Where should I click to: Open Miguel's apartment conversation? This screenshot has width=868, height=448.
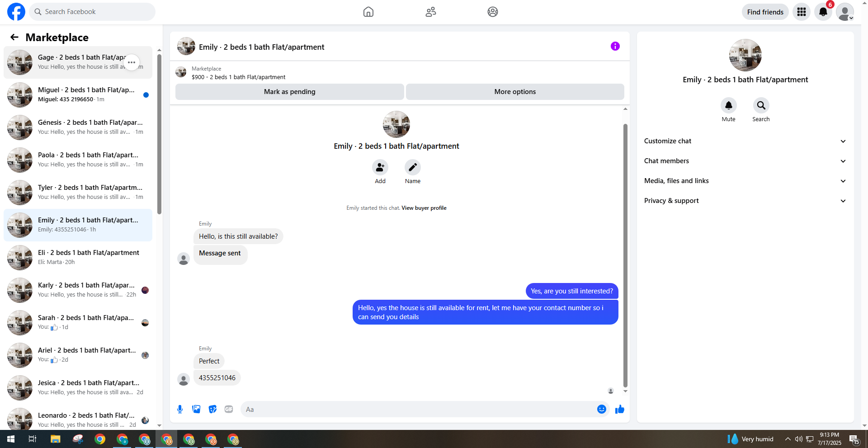78,95
